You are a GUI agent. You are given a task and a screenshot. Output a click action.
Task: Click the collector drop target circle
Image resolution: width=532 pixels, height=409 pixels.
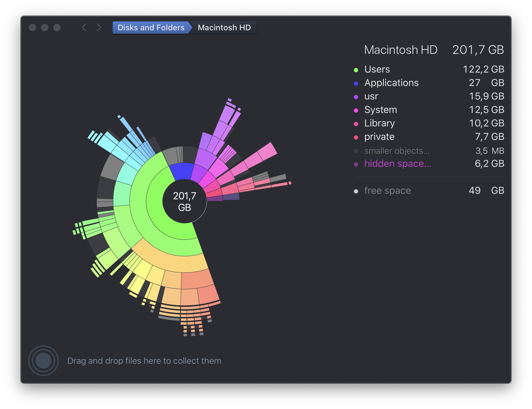[x=43, y=361]
